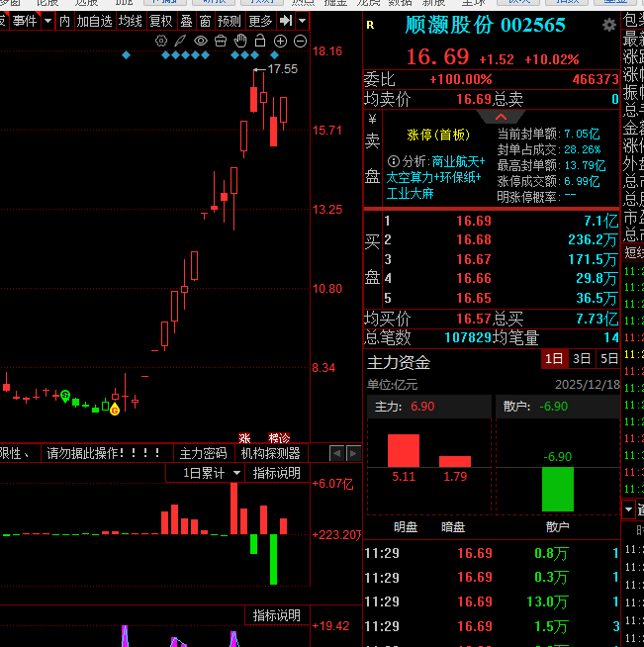
Task: Click the 内 toolbar button
Action: pos(64,21)
